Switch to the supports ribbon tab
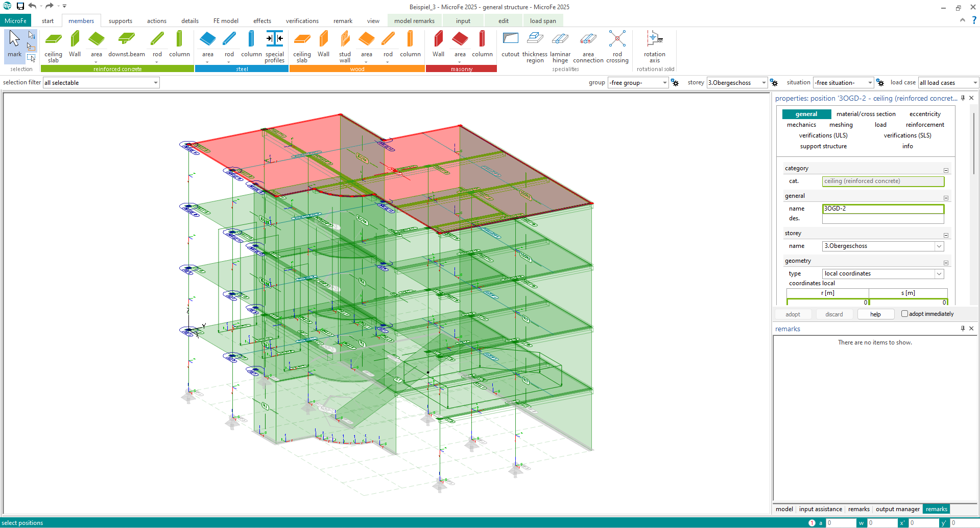 (x=120, y=21)
